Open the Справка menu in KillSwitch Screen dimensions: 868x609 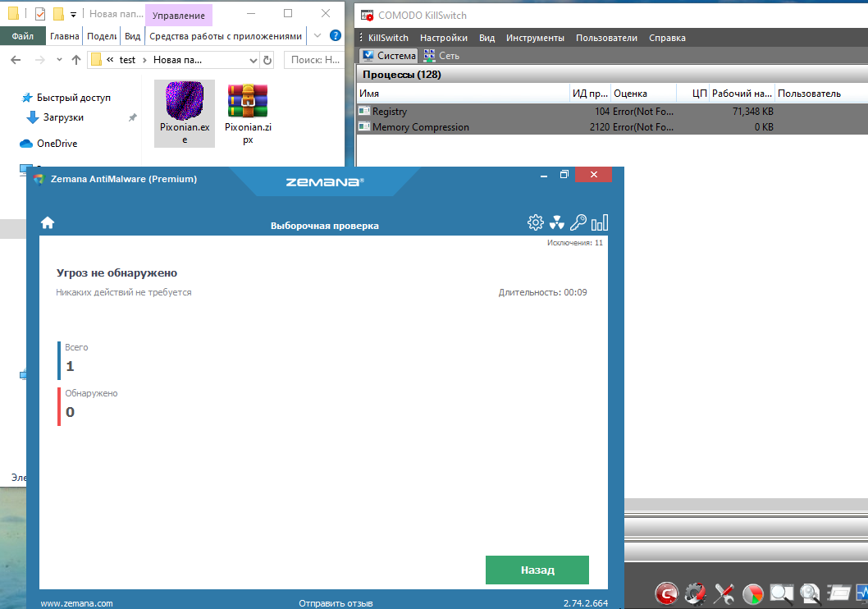click(x=667, y=38)
